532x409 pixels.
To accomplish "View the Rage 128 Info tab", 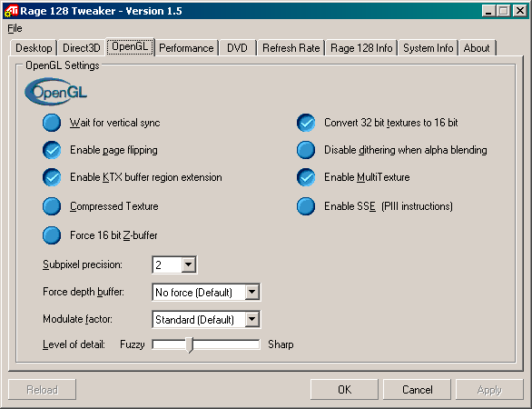I will (361, 48).
